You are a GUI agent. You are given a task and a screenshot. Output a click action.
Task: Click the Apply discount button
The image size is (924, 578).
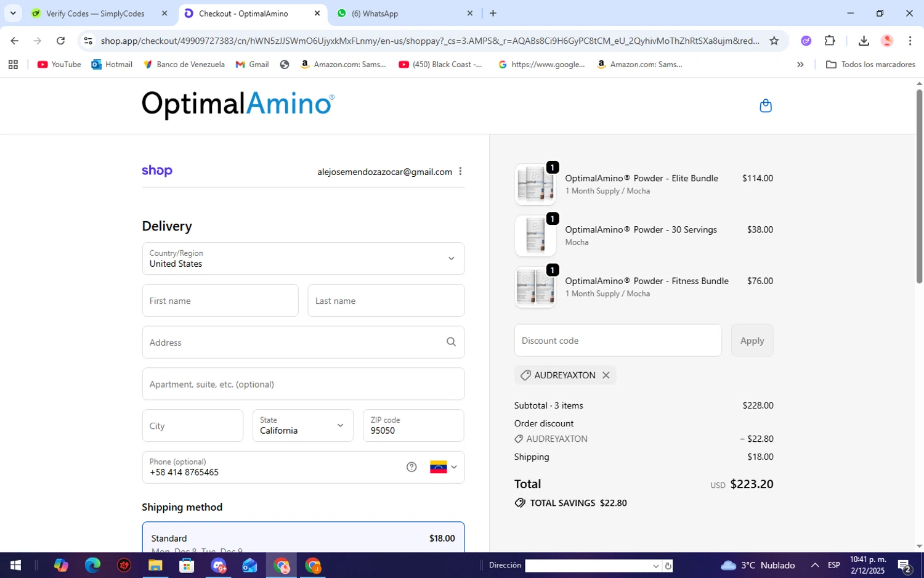752,340
